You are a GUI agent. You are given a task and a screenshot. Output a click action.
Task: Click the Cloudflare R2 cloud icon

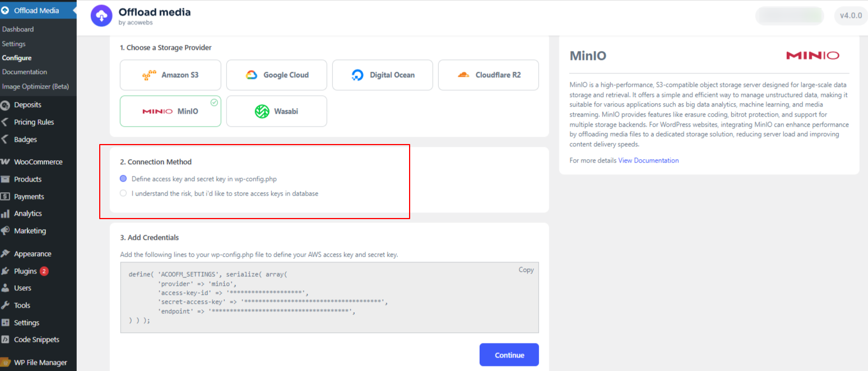point(463,75)
